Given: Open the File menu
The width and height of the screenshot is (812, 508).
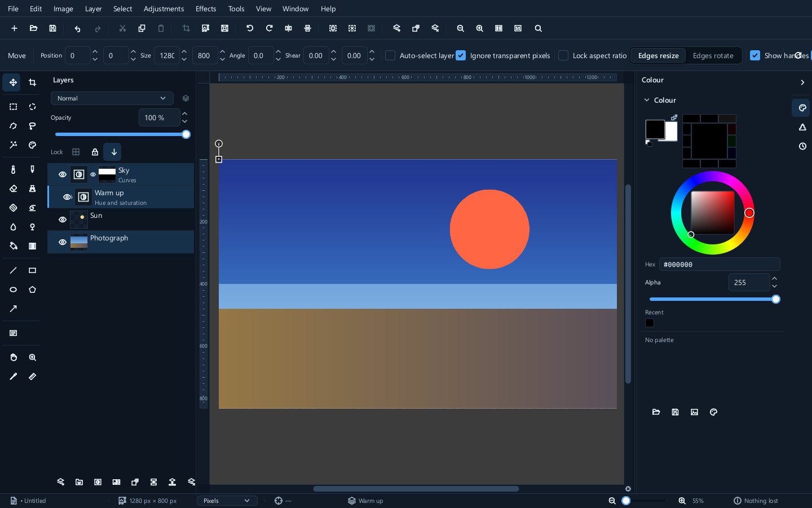Looking at the screenshot, I should pos(13,8).
